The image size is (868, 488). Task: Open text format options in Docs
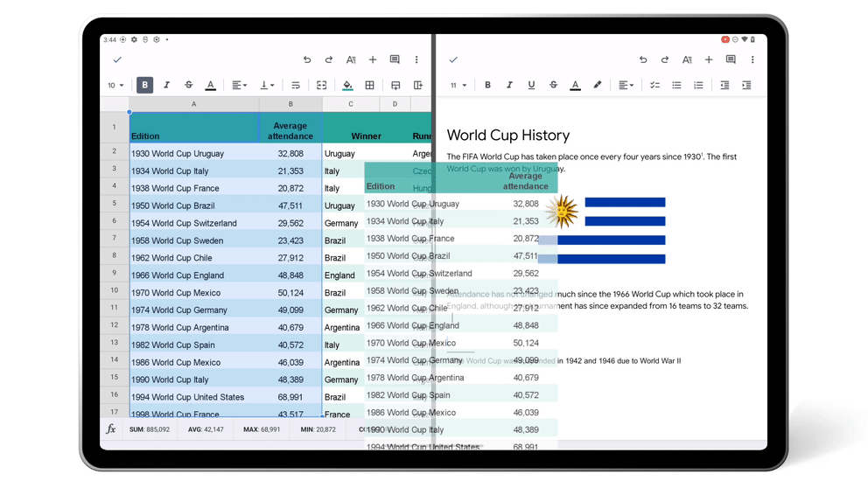coord(687,59)
